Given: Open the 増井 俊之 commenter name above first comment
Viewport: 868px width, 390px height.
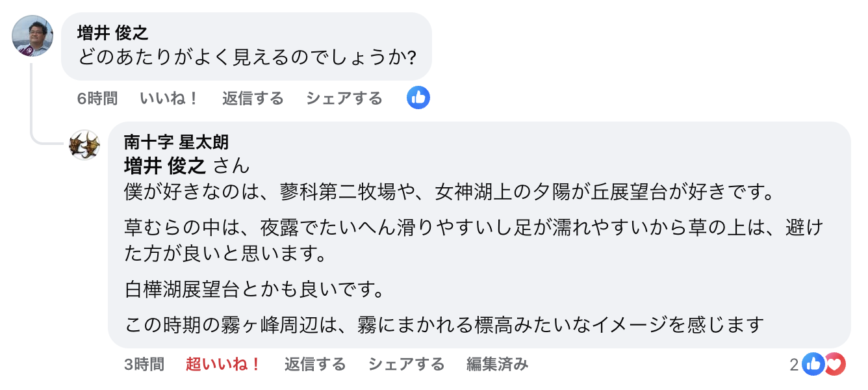Looking at the screenshot, I should coord(113,33).
